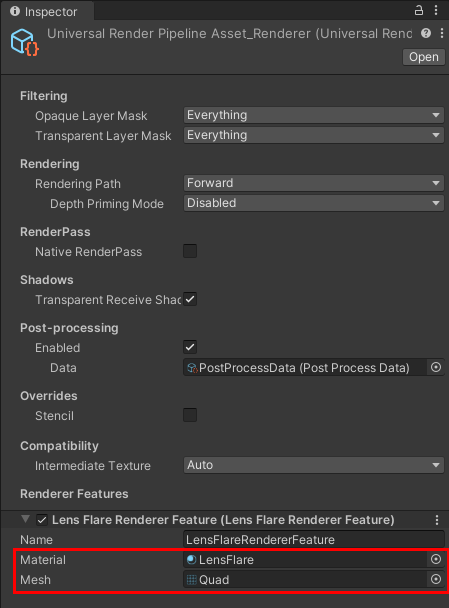Click the object picker for PostProcessData

(436, 367)
